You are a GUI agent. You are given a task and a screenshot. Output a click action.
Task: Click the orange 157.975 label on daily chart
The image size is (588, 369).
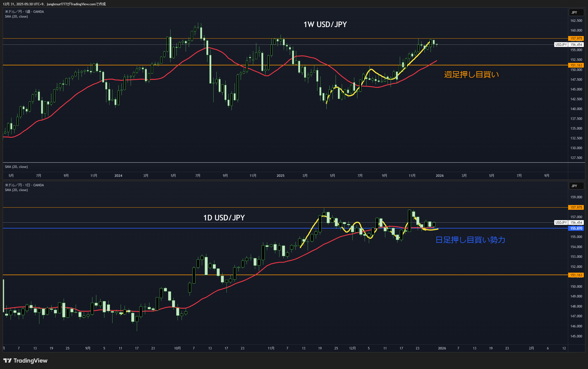pyautogui.click(x=576, y=208)
